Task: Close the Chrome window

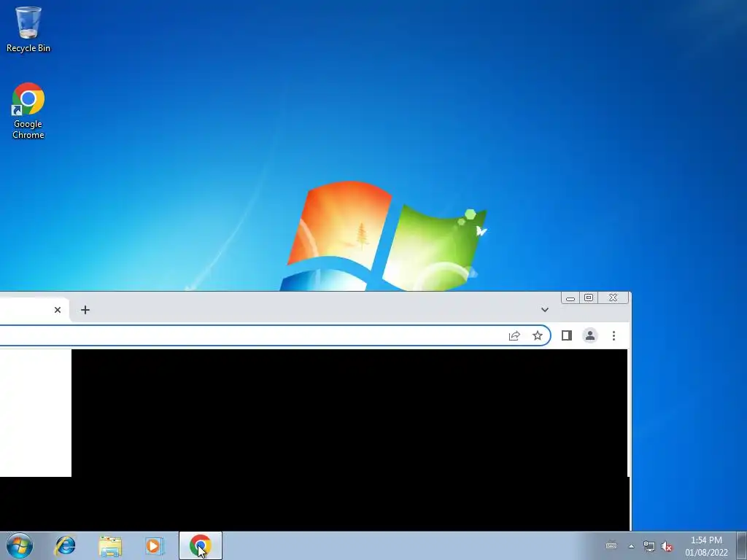Action: point(613,298)
